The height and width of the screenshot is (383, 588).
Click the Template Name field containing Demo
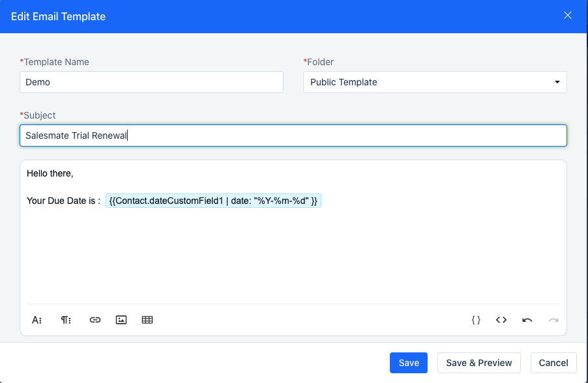[151, 82]
